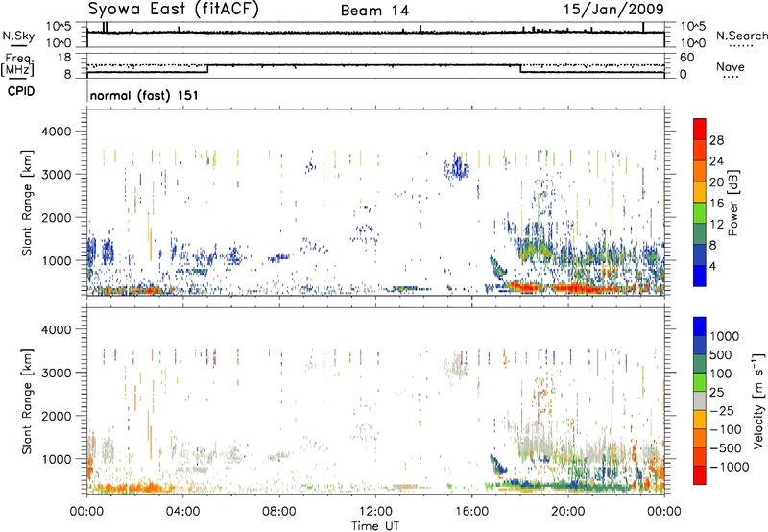The width and height of the screenshot is (768, 532).
Task: Pick the red bottom segment of the velocity colorbar
Action: pyautogui.click(x=700, y=475)
